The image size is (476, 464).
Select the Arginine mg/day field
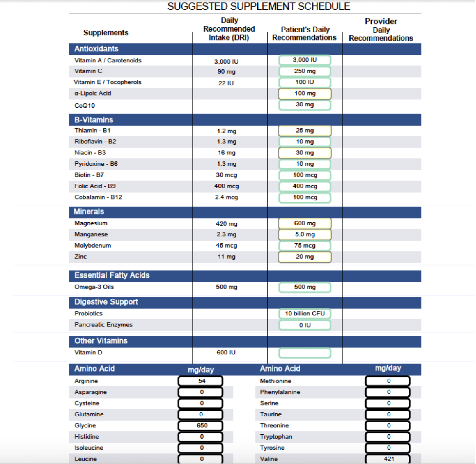pos(201,381)
